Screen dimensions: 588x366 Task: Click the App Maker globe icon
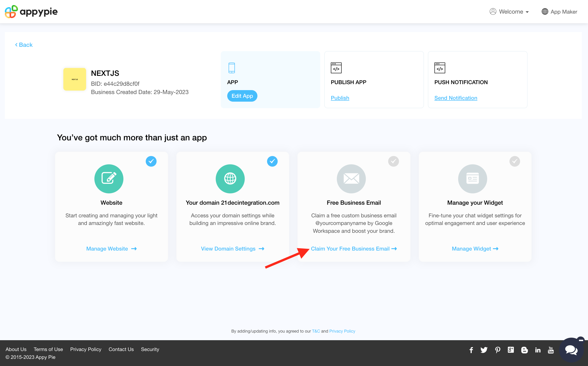coord(545,12)
